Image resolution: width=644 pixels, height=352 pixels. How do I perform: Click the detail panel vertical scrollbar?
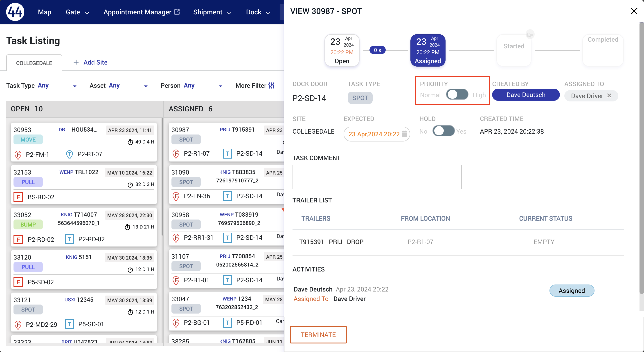642,158
